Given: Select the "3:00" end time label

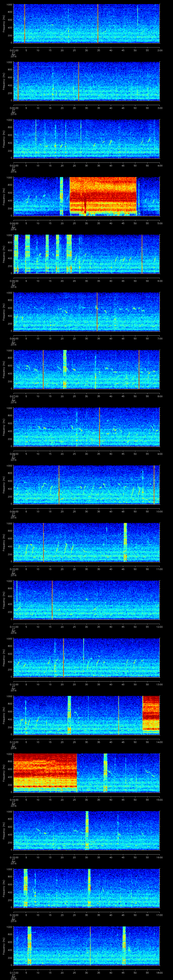Looking at the screenshot, I should coord(160,108).
